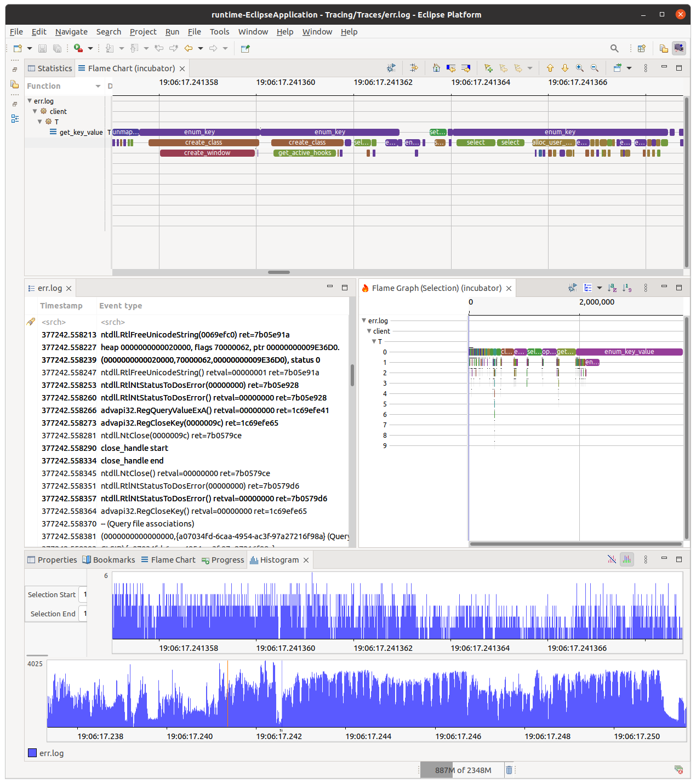This screenshot has width=696, height=784.
Task: Click Flame Chart Reset Time Scale home icon
Action: pyautogui.click(x=436, y=68)
